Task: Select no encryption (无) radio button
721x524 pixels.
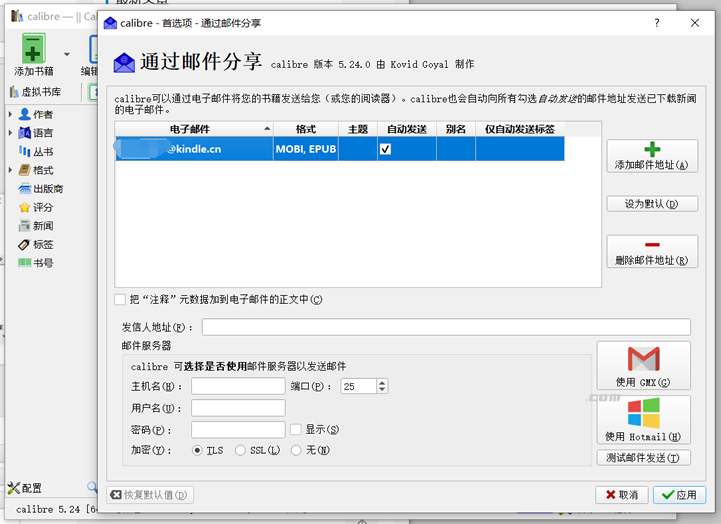Action: tap(296, 450)
